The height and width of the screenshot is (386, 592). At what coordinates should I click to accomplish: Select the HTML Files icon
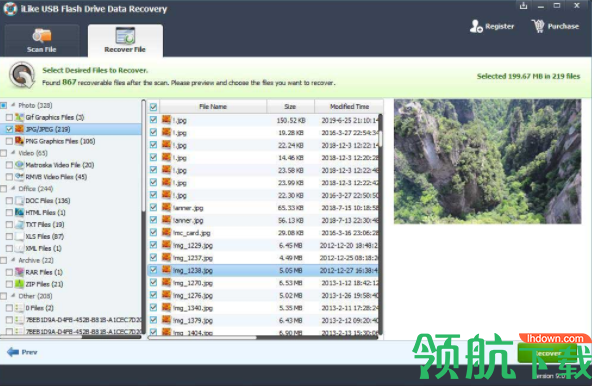[x=19, y=212]
